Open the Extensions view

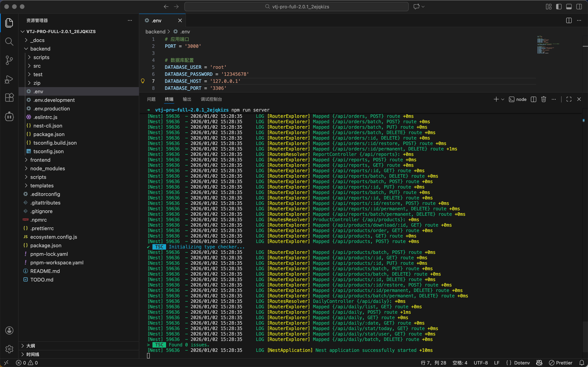click(9, 98)
